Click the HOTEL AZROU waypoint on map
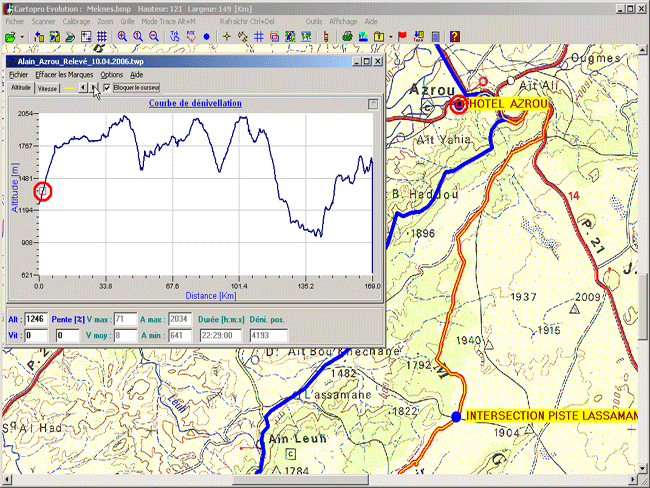This screenshot has width=650, height=488. pos(459,105)
